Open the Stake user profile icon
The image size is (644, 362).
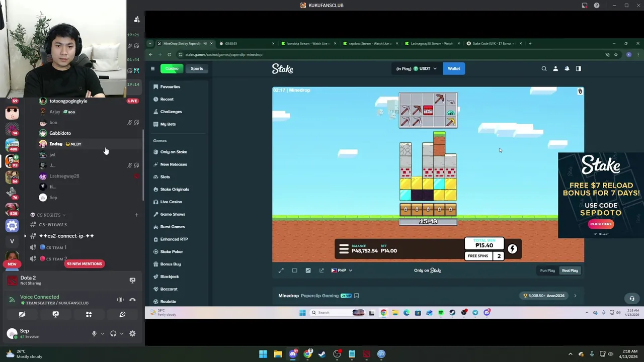(555, 68)
